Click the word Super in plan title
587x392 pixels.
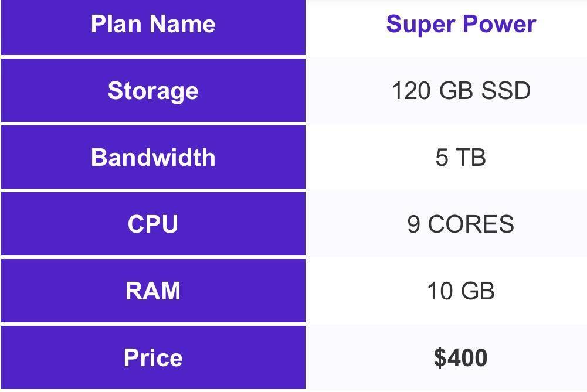tap(421, 25)
